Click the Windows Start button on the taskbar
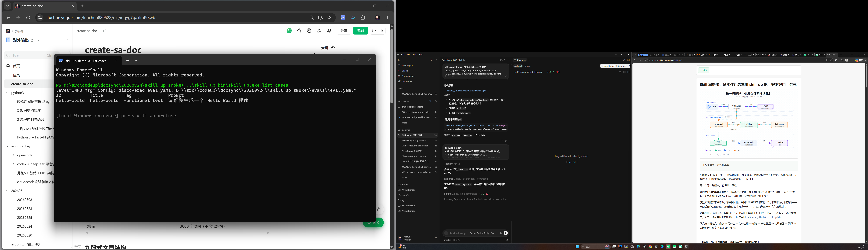 tap(577, 247)
